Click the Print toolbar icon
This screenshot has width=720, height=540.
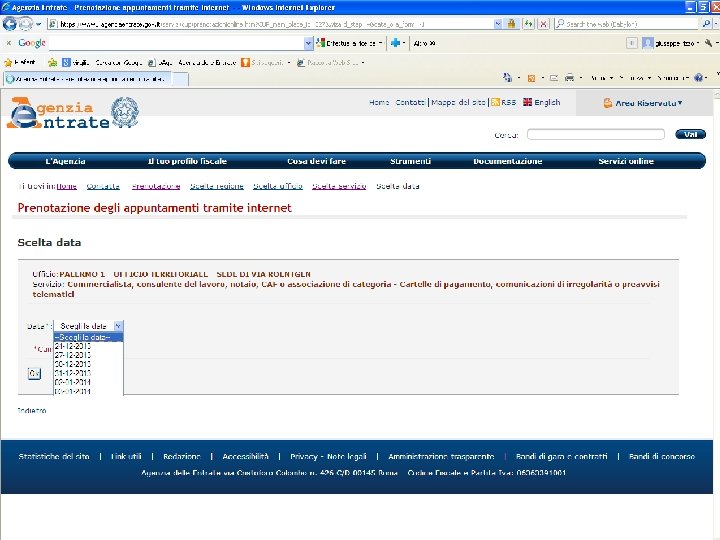[x=569, y=78]
